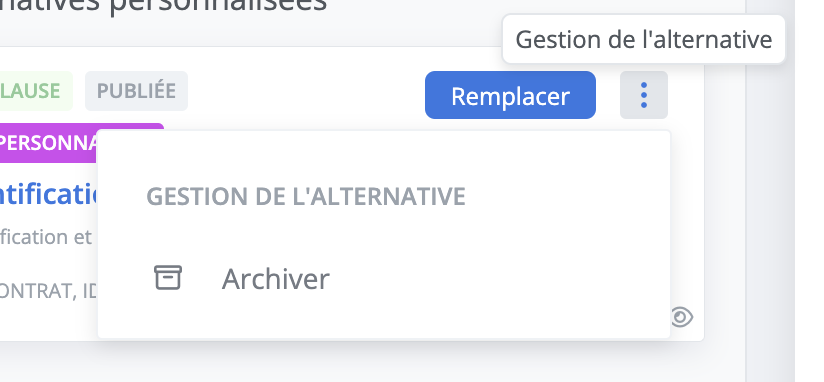The height and width of the screenshot is (382, 824).
Task: Click the Gestion de l'alternative tooltip
Action: click(644, 39)
